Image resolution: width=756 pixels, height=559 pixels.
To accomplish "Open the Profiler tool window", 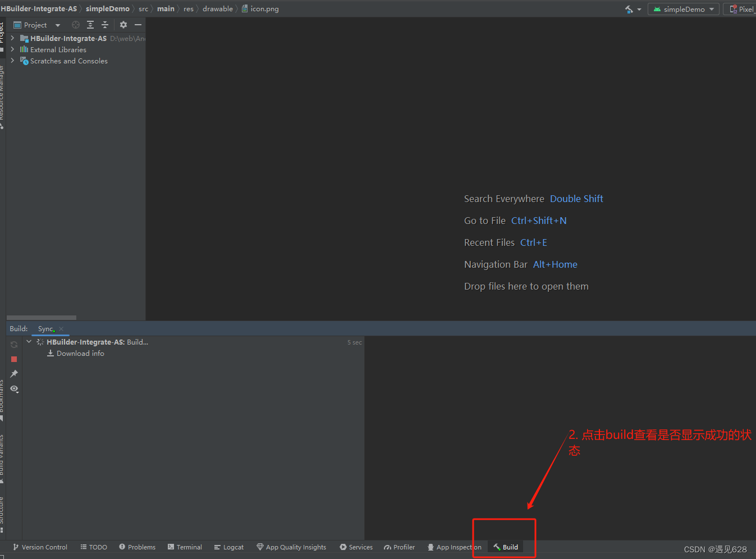I will click(x=399, y=547).
